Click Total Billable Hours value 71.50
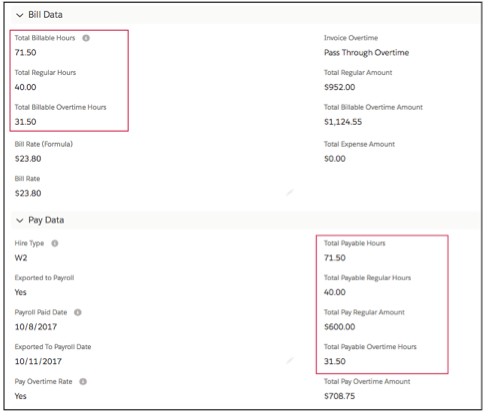The image size is (486, 414). click(x=25, y=52)
